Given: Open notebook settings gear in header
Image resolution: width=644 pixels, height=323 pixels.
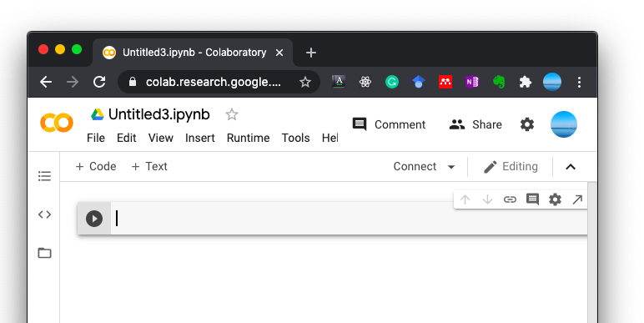Looking at the screenshot, I should (527, 124).
